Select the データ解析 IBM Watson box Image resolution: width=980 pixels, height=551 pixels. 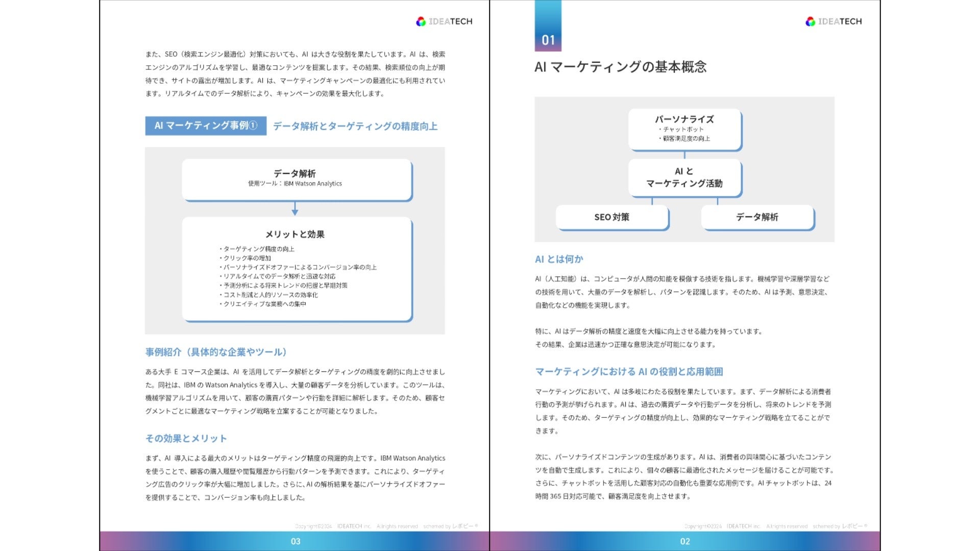pyautogui.click(x=296, y=179)
